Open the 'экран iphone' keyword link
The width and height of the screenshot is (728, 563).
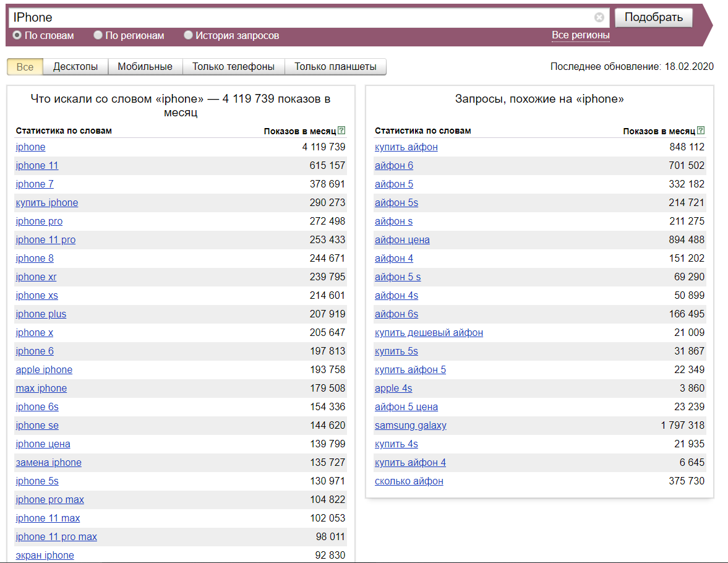tap(45, 556)
